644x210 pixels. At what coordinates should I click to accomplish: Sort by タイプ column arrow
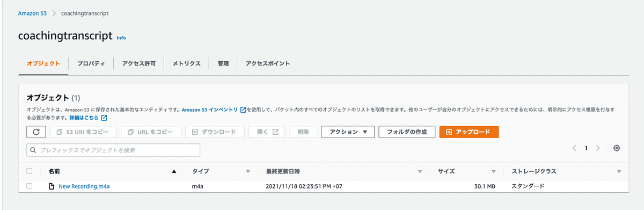point(248,172)
